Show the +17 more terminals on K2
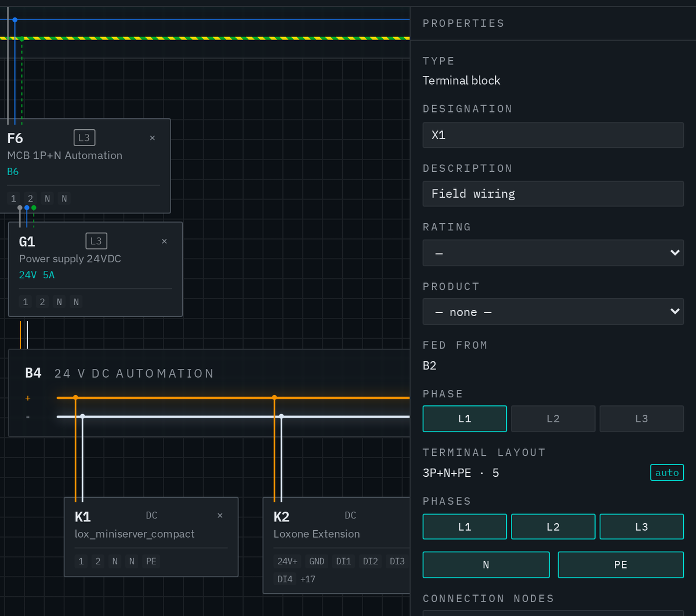Screen dimensions: 696x616 click(x=308, y=579)
